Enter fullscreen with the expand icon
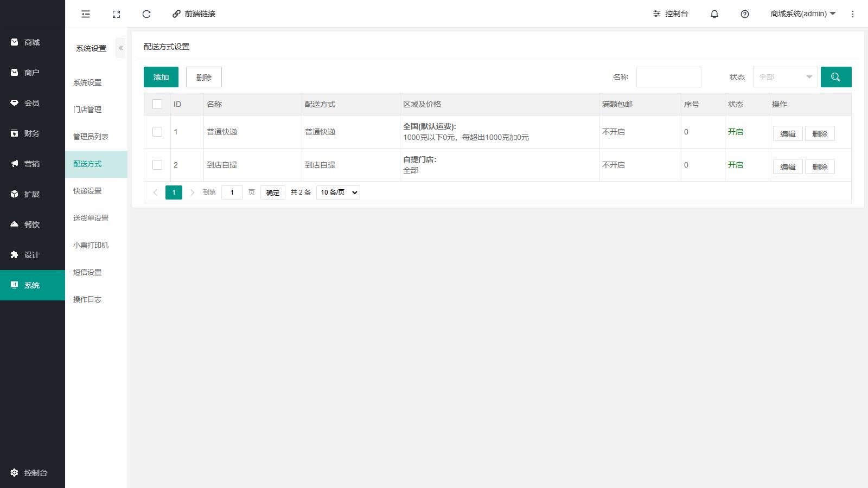Viewport: 868px width, 488px height. pyautogui.click(x=116, y=14)
